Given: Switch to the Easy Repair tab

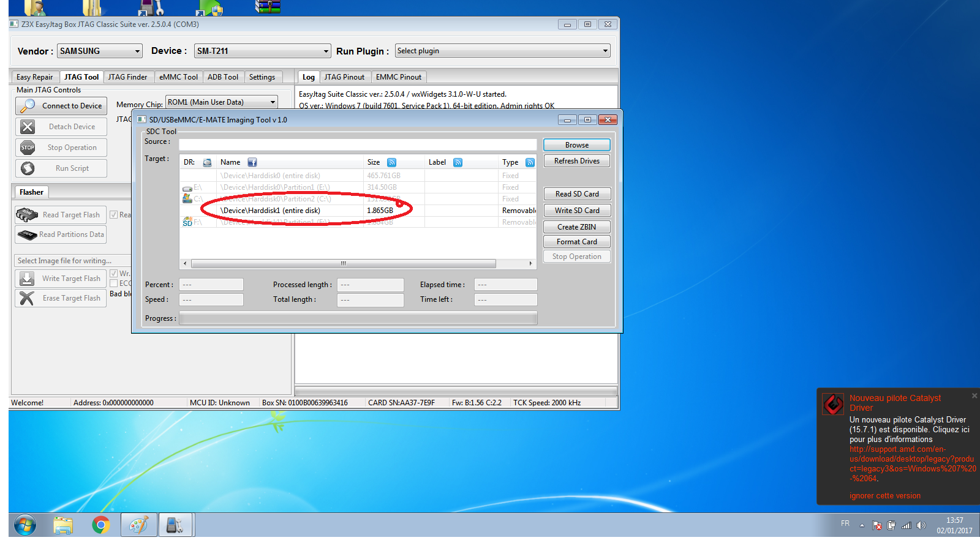Looking at the screenshot, I should pyautogui.click(x=35, y=77).
